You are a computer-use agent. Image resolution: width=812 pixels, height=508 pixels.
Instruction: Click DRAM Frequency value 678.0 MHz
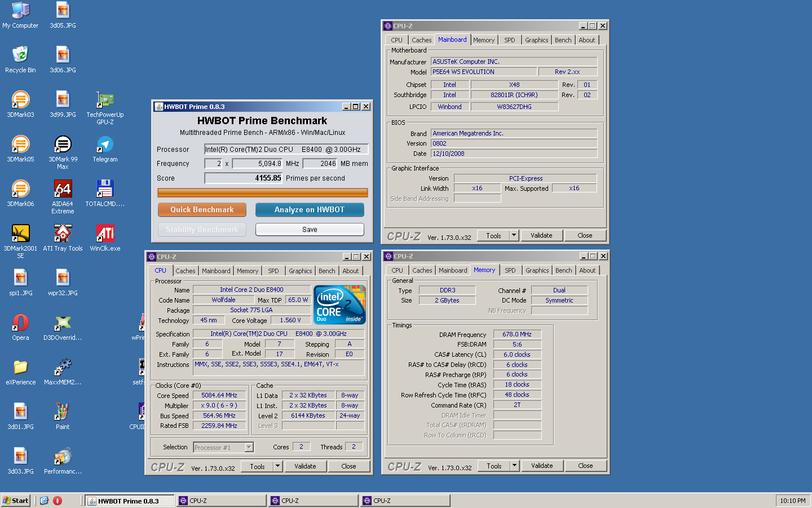517,334
